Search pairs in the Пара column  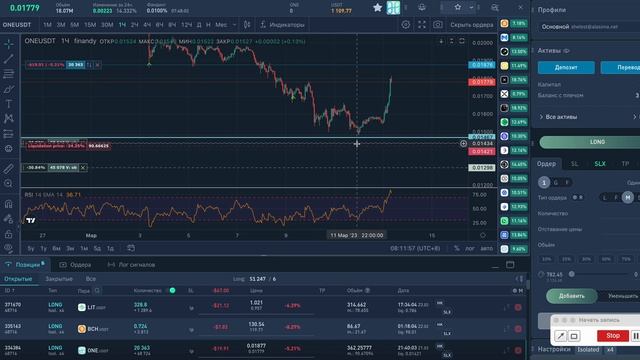coord(97,291)
